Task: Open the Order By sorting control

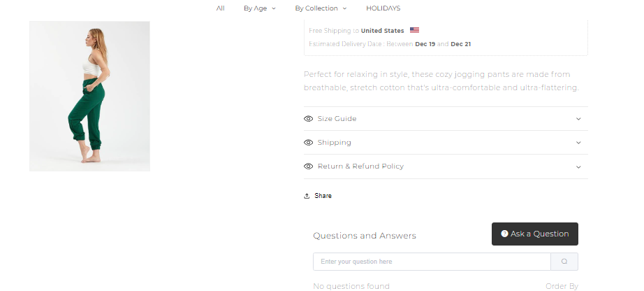Action: [562, 286]
